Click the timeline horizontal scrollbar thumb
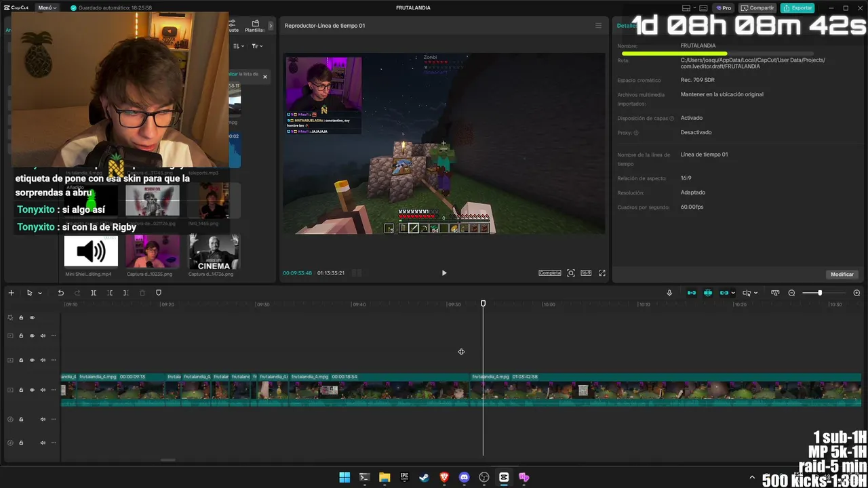The image size is (868, 488). (x=167, y=460)
